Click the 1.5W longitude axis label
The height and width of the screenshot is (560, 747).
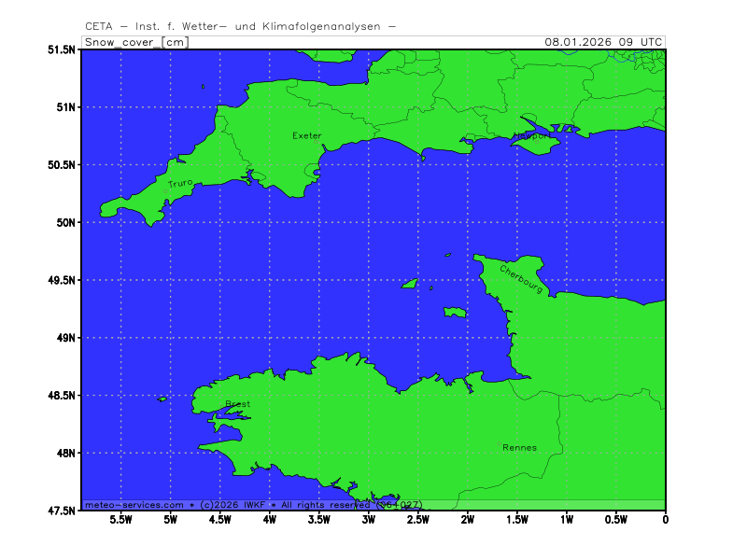(x=516, y=521)
